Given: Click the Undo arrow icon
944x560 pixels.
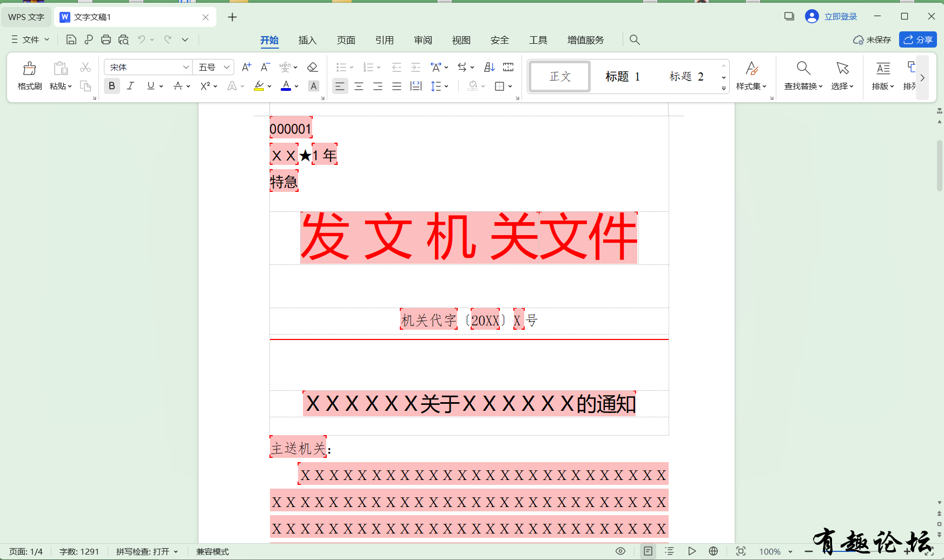Looking at the screenshot, I should 142,39.
